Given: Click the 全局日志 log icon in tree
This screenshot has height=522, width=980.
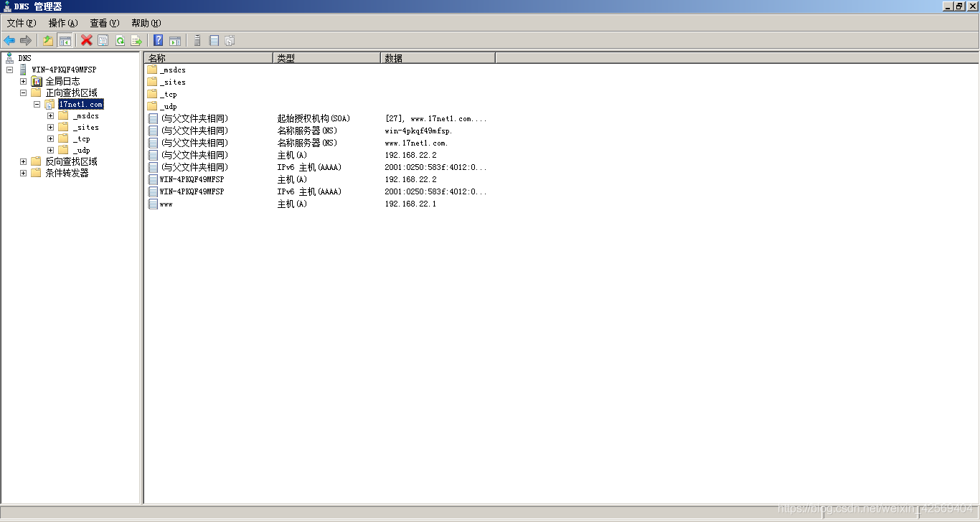Looking at the screenshot, I should (x=37, y=81).
